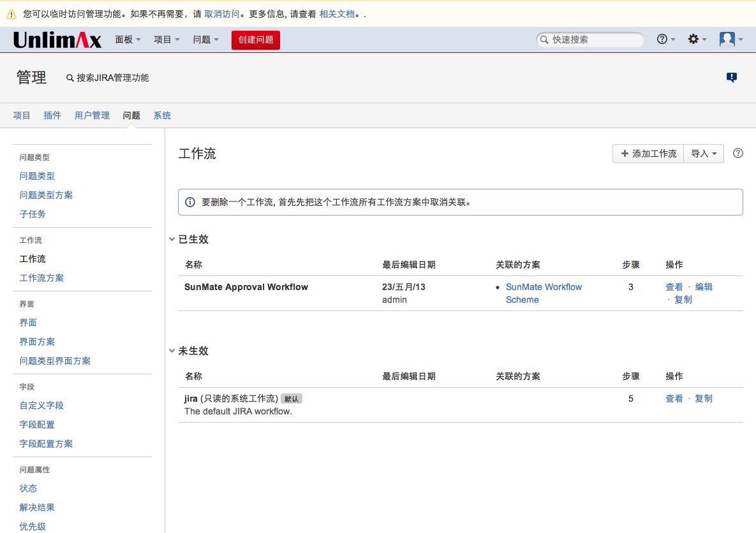The image size is (756, 533).
Task: Open 工作流方案 in the sidebar
Action: click(x=41, y=278)
